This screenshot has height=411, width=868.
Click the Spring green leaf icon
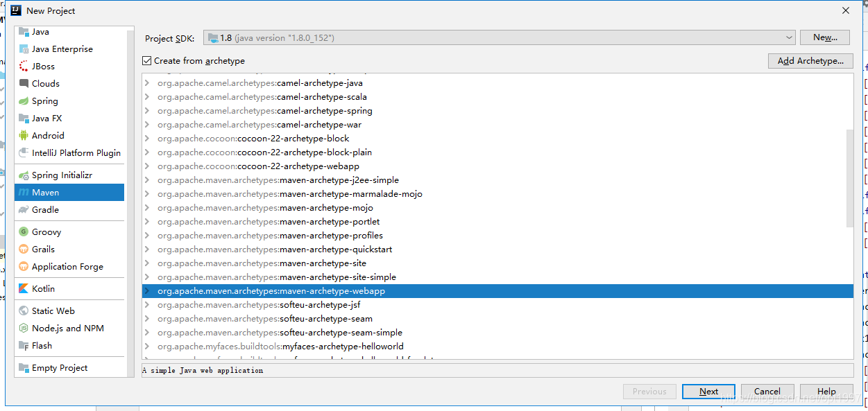click(x=24, y=101)
